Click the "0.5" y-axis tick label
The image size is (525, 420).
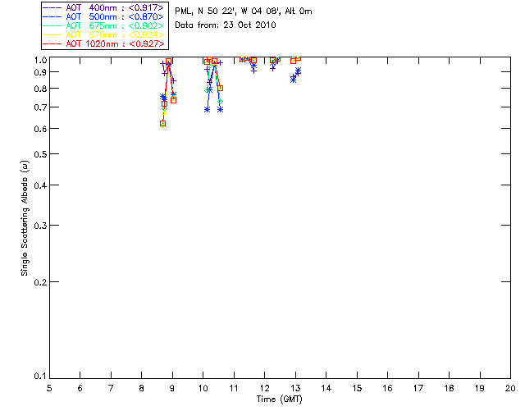click(x=40, y=154)
